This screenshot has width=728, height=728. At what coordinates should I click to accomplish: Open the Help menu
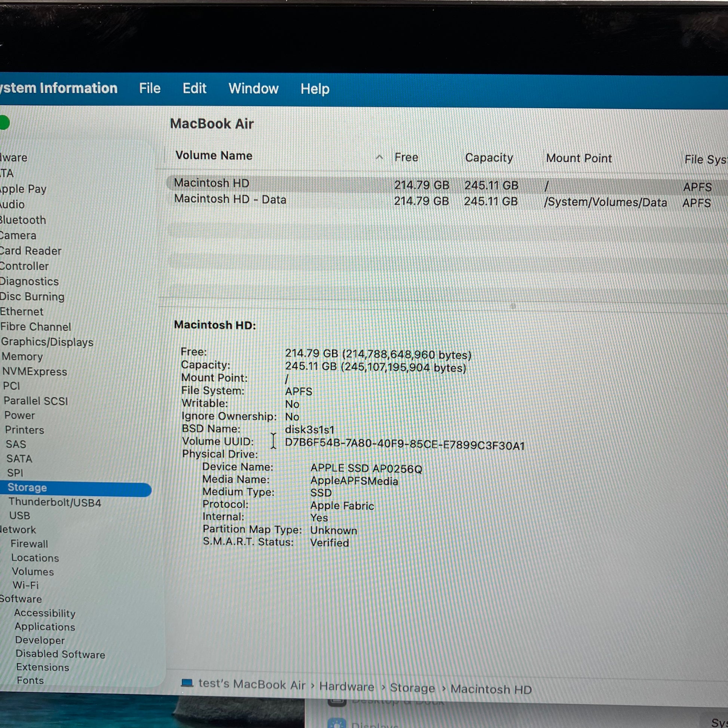pos(315,89)
